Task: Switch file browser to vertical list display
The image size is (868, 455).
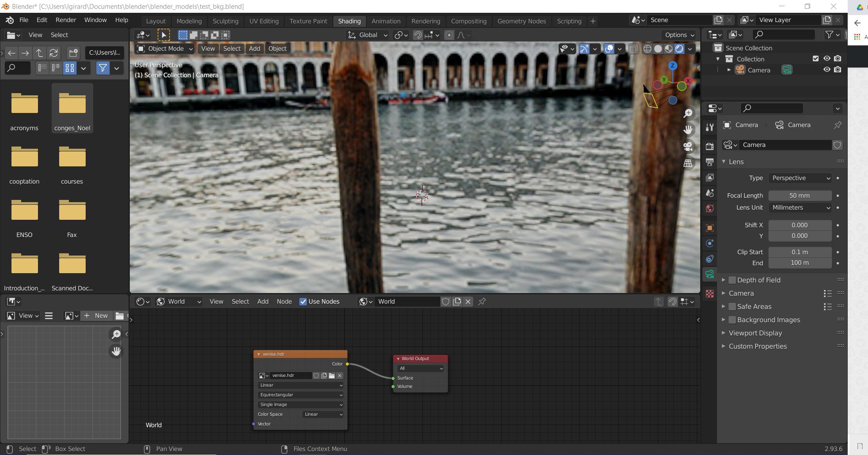Action: click(x=42, y=68)
